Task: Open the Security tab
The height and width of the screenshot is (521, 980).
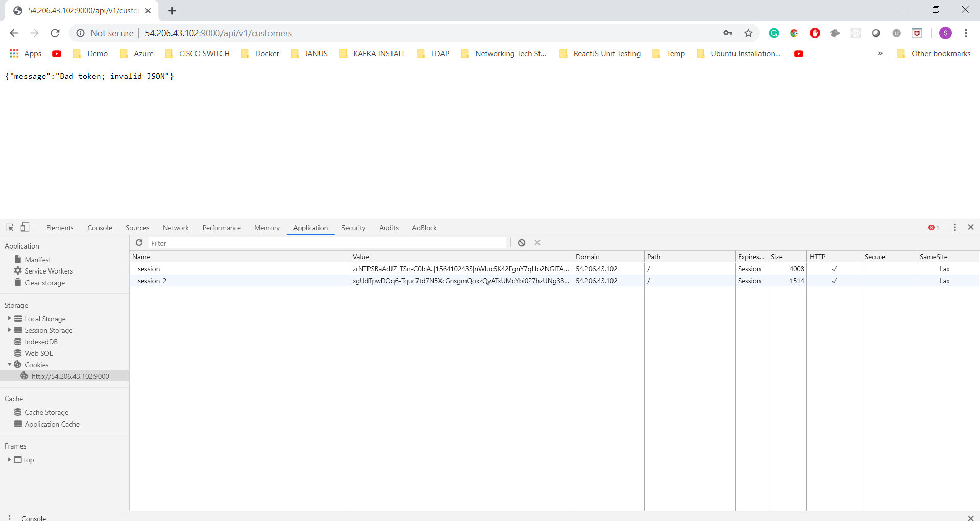Action: [x=353, y=228]
